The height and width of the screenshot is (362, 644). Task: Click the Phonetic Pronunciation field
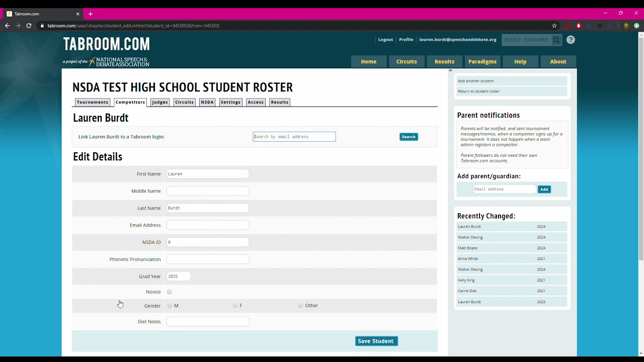click(208, 259)
